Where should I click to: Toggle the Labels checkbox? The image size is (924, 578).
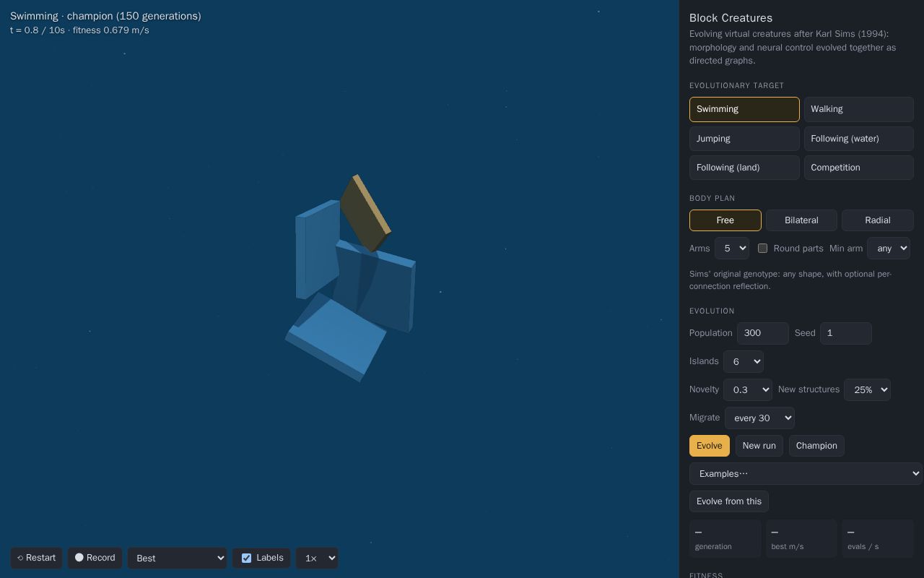(246, 558)
